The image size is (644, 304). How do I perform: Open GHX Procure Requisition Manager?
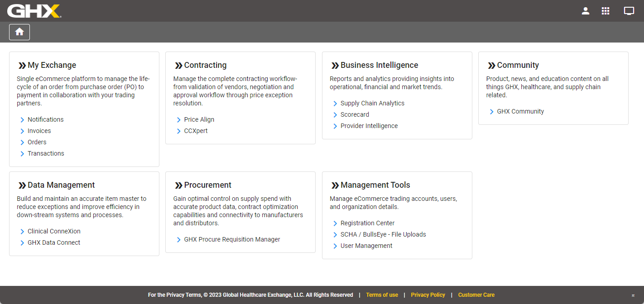pyautogui.click(x=232, y=239)
